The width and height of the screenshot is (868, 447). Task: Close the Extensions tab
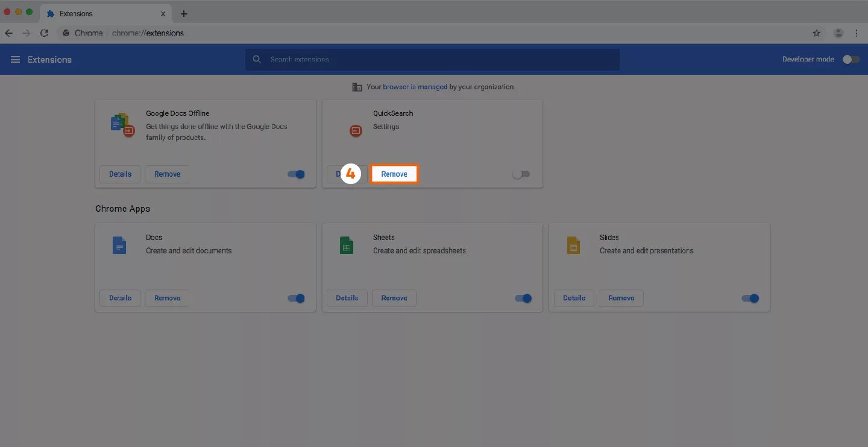coord(163,13)
